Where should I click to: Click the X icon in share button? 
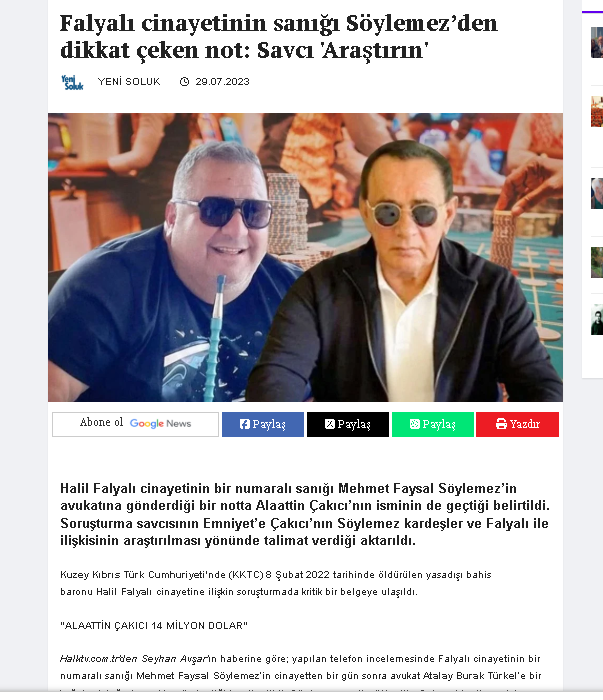pyautogui.click(x=330, y=424)
